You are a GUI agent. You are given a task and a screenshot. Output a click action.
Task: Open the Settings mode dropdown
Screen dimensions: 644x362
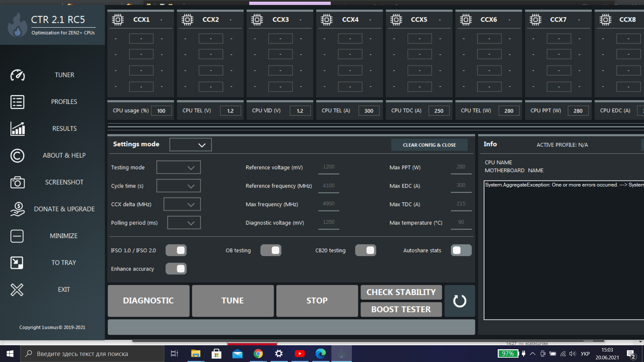(x=191, y=145)
